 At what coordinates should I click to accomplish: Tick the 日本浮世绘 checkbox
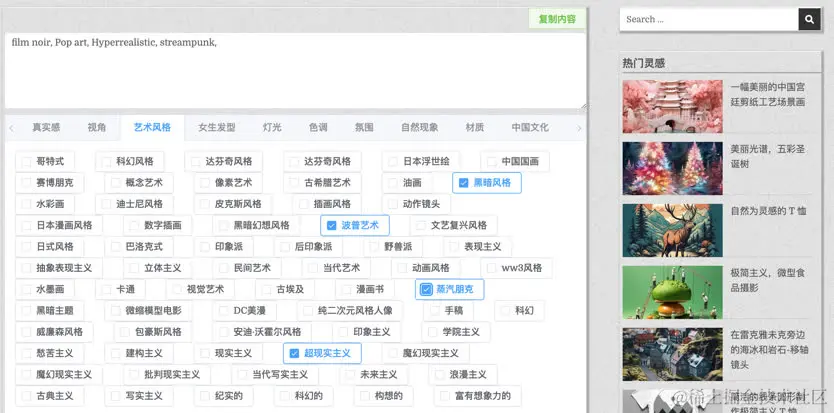click(393, 161)
